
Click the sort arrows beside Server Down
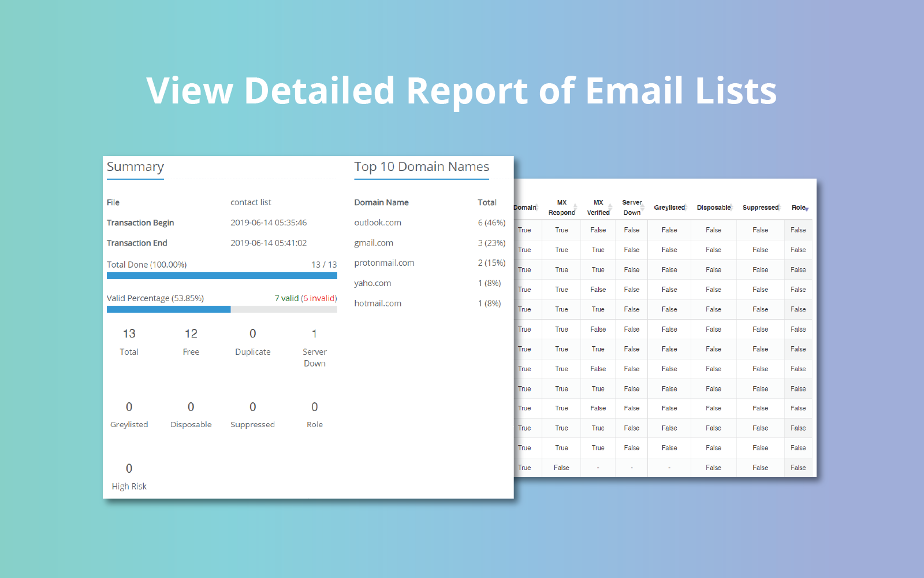point(643,208)
